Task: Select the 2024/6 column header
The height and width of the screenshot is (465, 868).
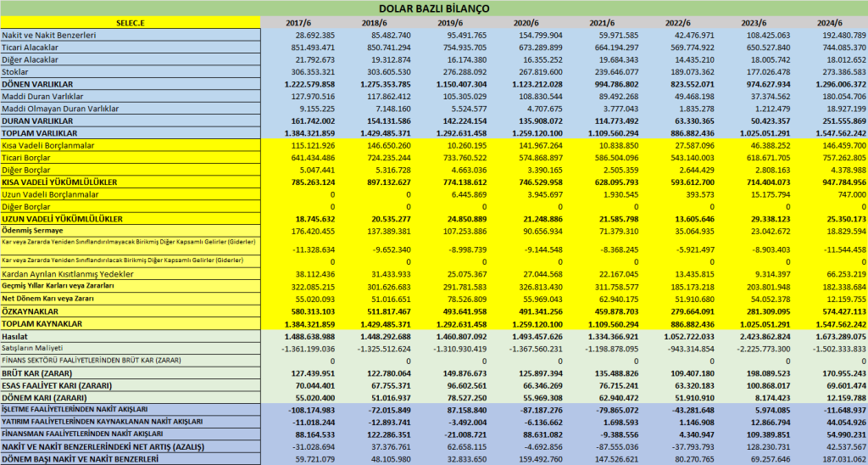Action: 829,23
